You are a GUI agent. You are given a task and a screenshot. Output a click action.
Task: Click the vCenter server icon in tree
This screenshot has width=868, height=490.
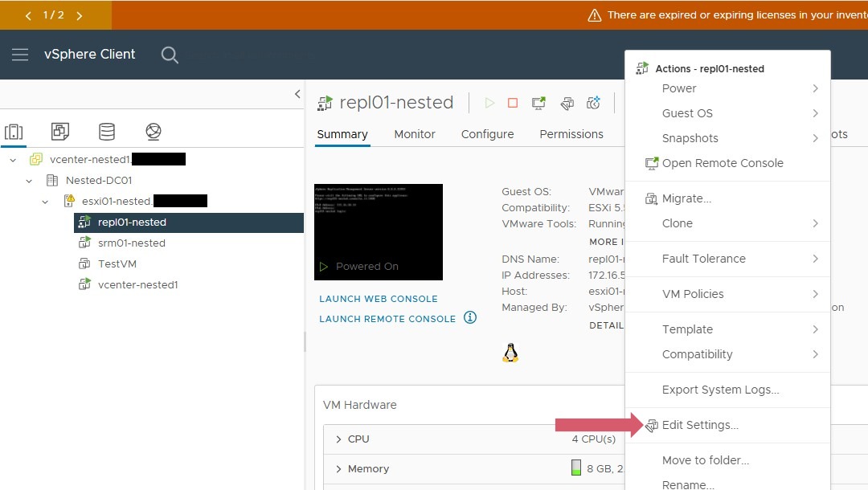[x=36, y=159]
